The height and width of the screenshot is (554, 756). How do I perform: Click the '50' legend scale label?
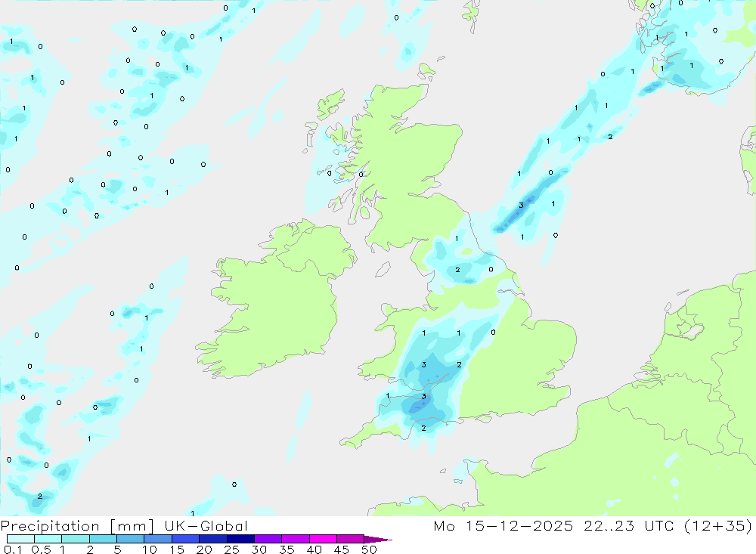point(369,549)
